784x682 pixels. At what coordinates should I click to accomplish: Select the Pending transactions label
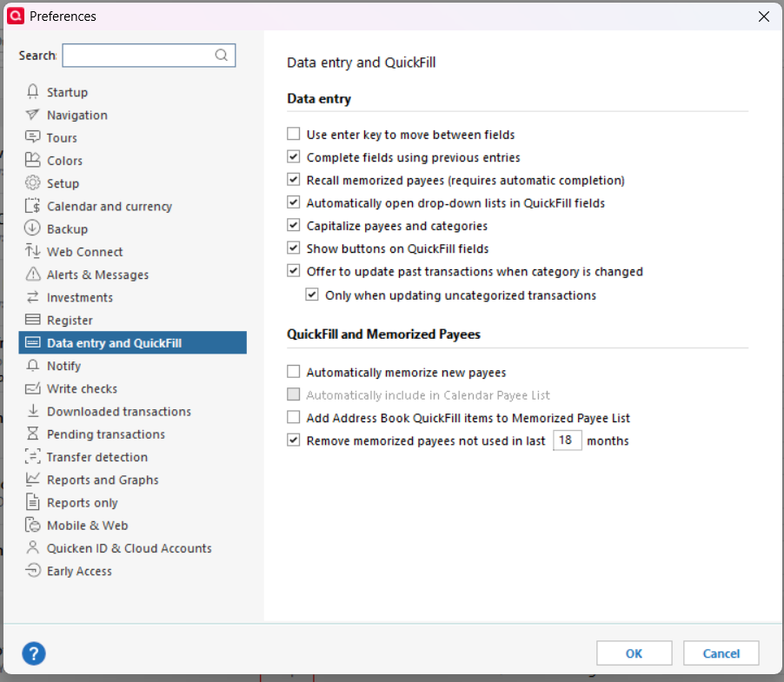105,434
